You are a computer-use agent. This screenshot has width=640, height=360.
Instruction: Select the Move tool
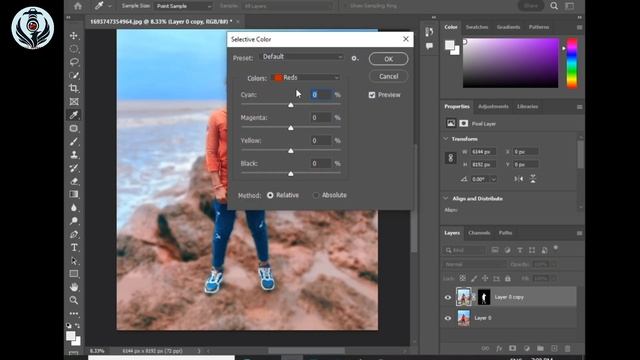pyautogui.click(x=74, y=36)
